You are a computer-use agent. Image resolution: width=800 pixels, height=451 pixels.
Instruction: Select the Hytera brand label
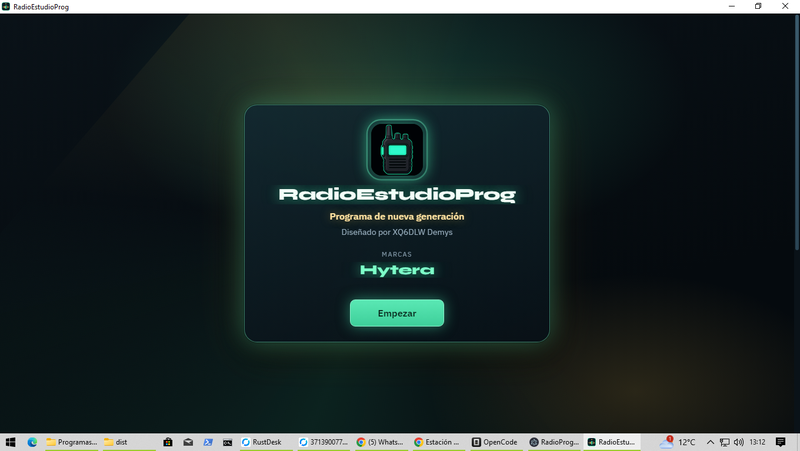(397, 270)
